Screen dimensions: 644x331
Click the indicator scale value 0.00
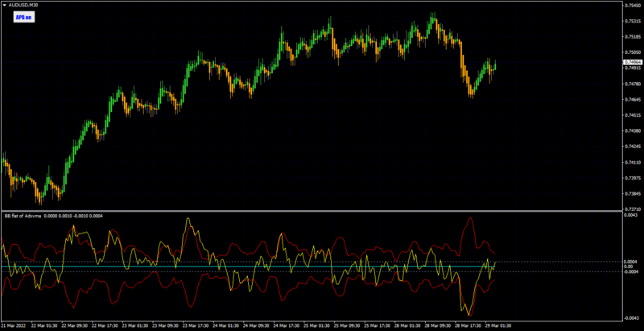[629, 267]
